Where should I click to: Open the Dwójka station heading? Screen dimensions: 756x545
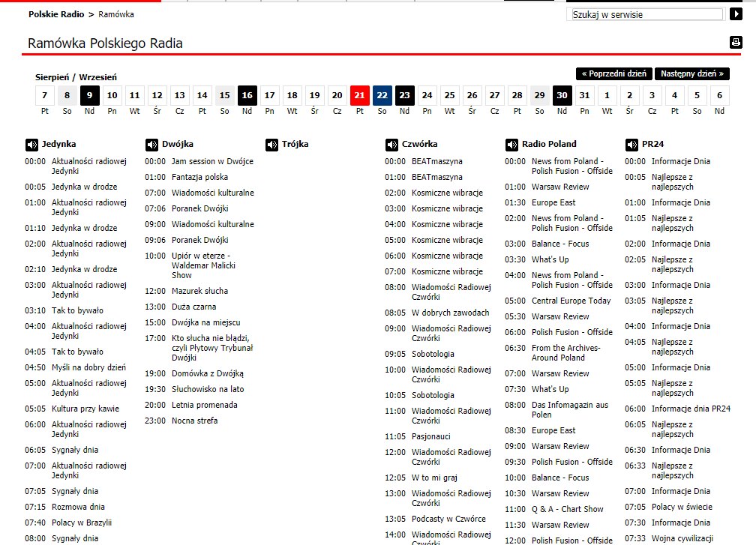pos(178,144)
